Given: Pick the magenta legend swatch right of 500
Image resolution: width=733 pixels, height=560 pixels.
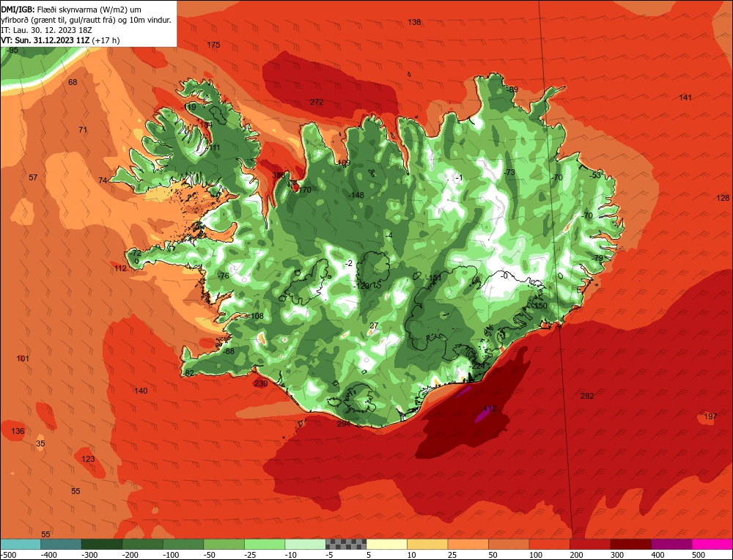Looking at the screenshot, I should pyautogui.click(x=712, y=544).
